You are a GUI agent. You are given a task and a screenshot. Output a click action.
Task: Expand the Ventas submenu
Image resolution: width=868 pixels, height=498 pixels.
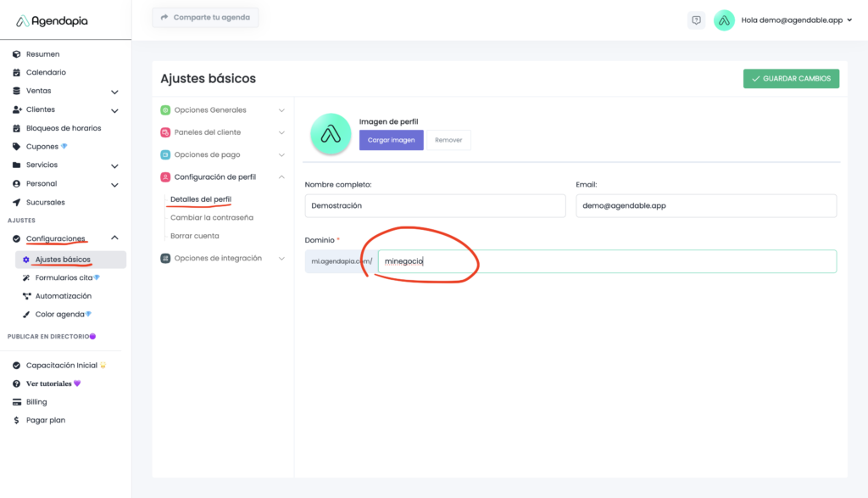point(114,92)
